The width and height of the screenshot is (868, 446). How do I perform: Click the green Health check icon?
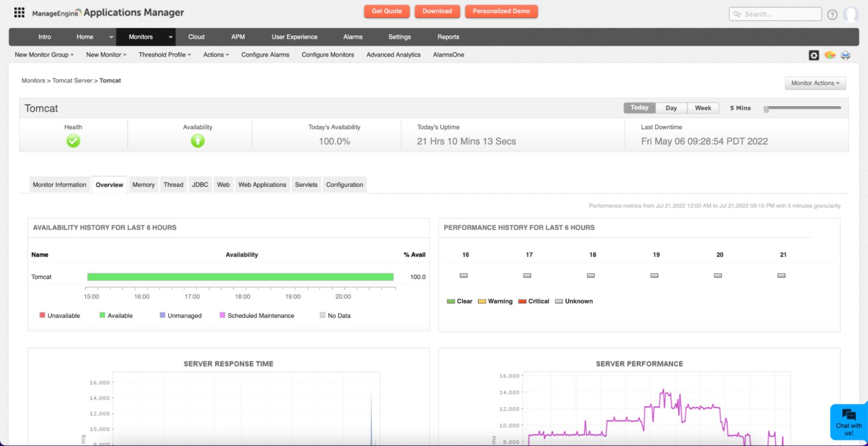tap(73, 141)
